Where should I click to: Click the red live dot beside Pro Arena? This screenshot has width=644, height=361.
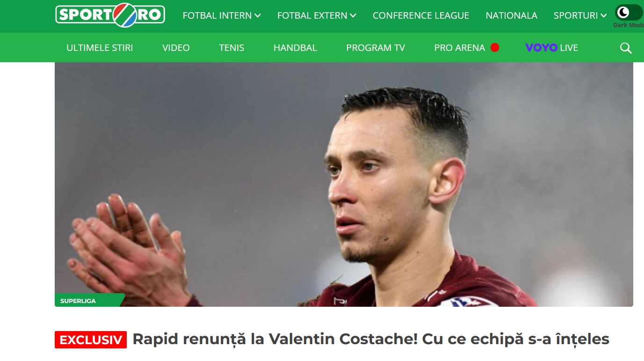tap(495, 47)
